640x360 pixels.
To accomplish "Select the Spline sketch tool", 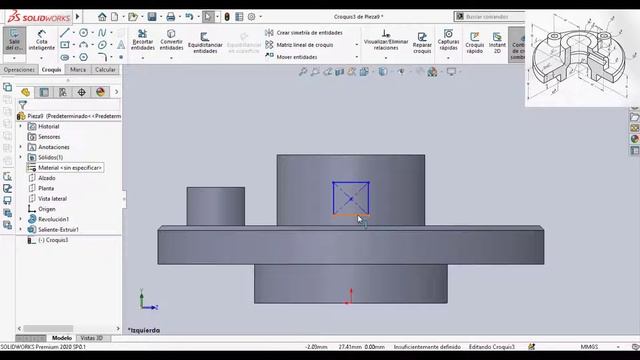I will 102,32.
